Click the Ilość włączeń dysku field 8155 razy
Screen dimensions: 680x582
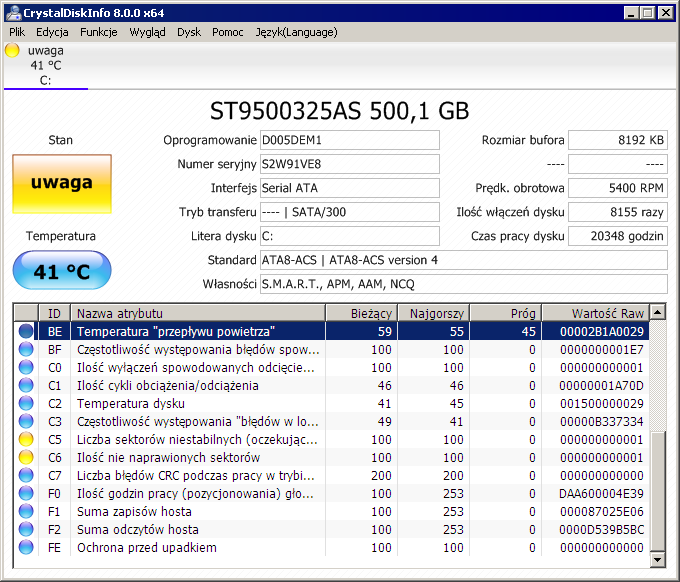[x=618, y=212]
